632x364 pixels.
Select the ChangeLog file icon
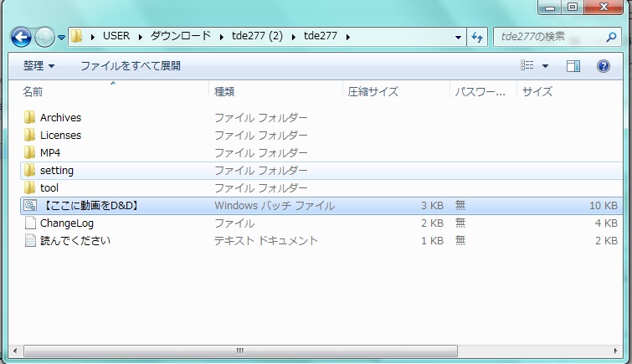point(30,223)
